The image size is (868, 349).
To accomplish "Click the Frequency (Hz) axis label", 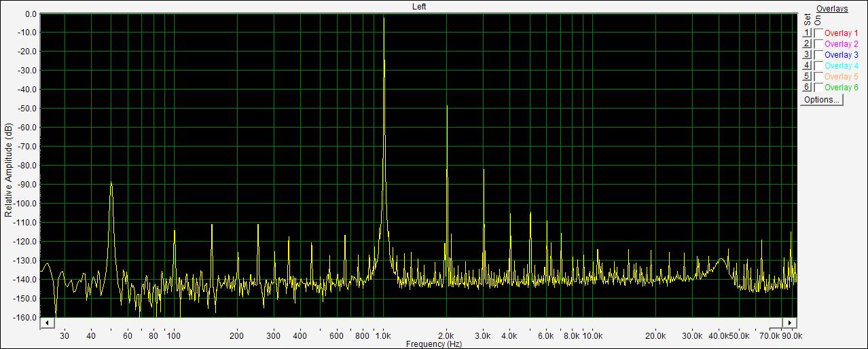I will (x=434, y=344).
